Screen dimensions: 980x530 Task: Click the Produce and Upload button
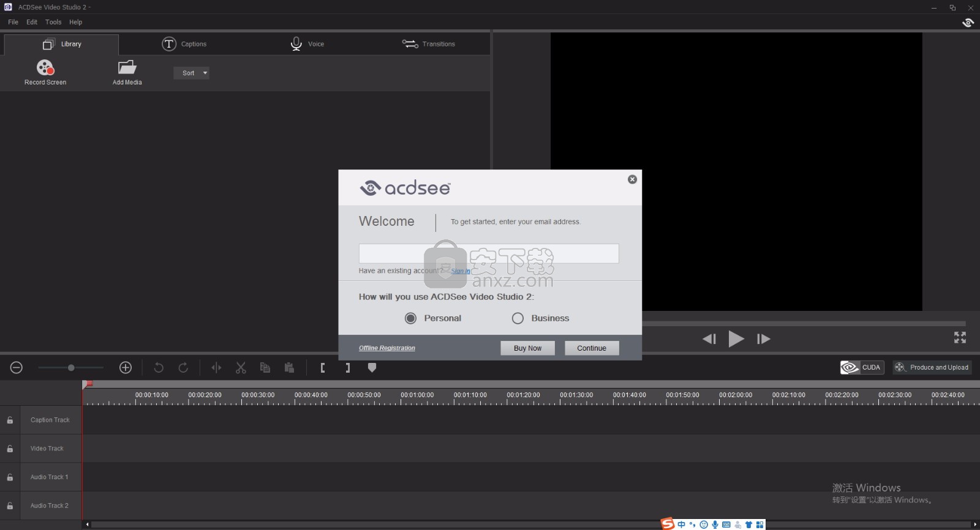tap(932, 367)
